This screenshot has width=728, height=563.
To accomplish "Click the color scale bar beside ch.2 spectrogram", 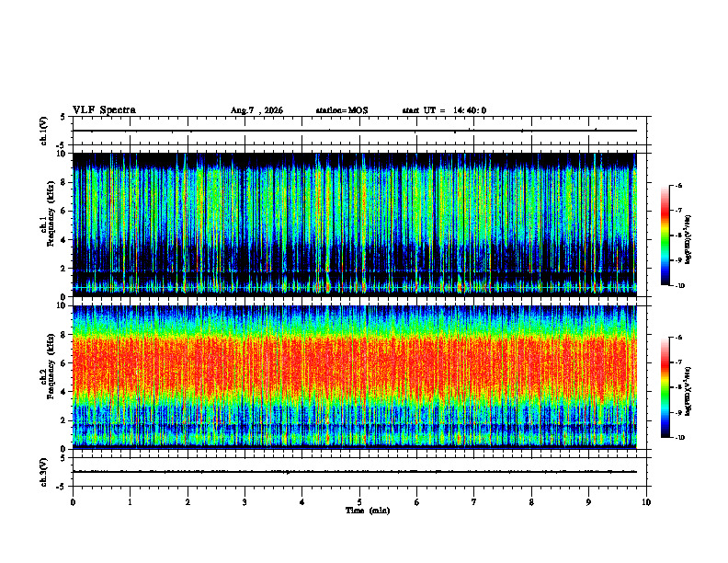I will pyautogui.click(x=665, y=387).
